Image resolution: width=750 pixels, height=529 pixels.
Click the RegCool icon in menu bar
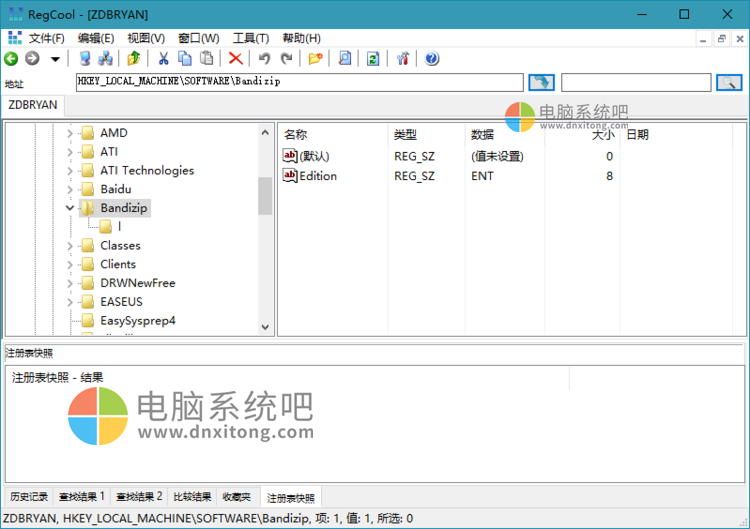pyautogui.click(x=15, y=38)
